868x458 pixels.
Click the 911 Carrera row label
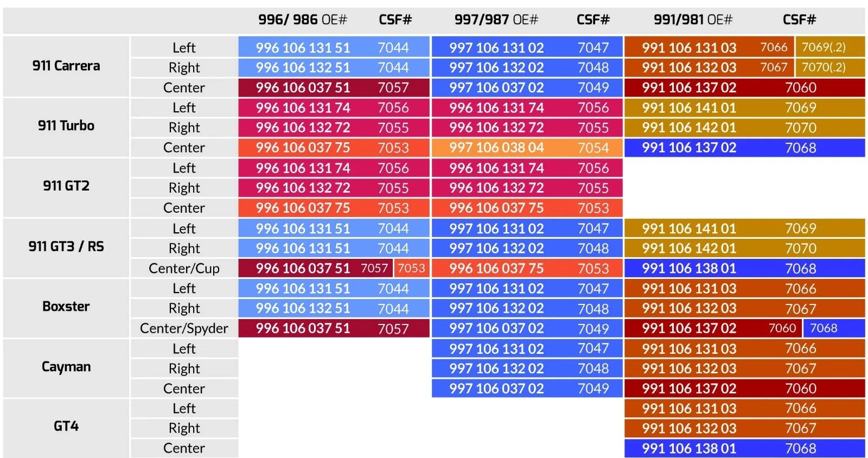coord(66,66)
